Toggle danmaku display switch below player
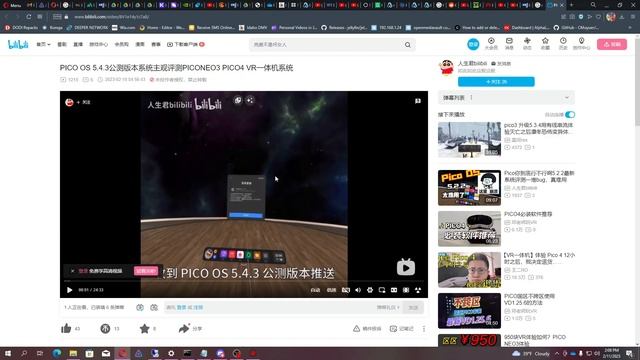Image resolution: width=640 pixels, height=360 pixels. click(x=140, y=307)
